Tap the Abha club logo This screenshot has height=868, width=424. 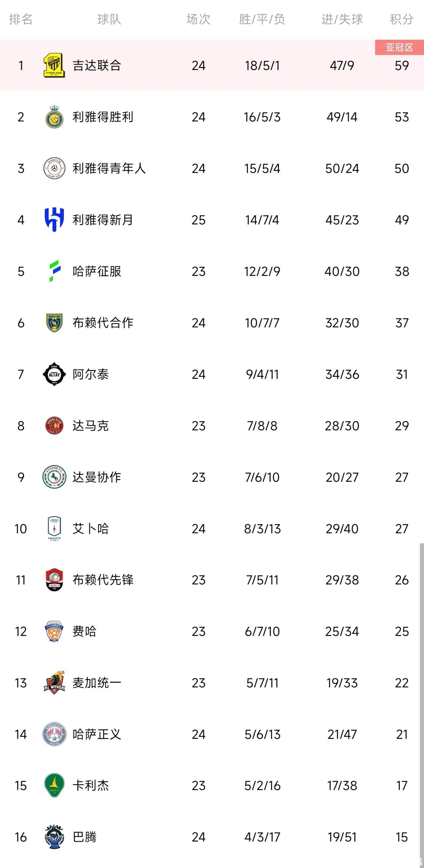pos(54,528)
